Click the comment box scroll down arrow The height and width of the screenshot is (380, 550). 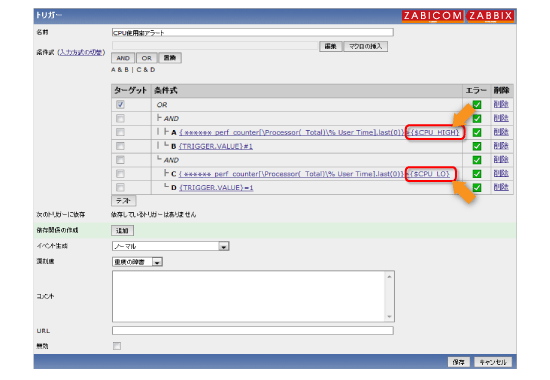pos(389,316)
